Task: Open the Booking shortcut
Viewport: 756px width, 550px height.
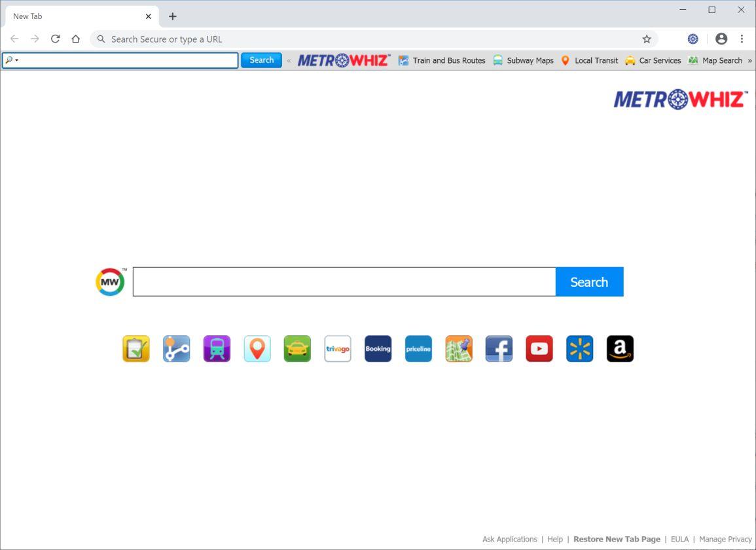Action: (x=378, y=348)
